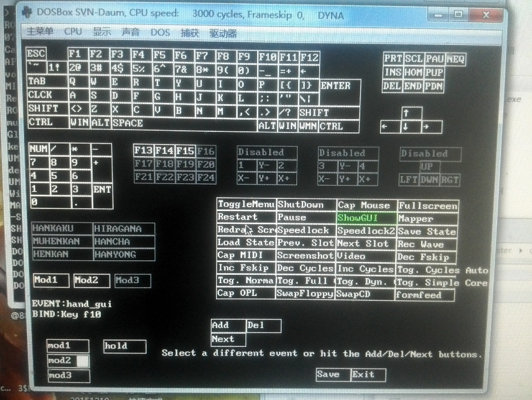Viewport: 532px width, 400px height.
Task: Select the ToggleMenu event
Action: (246, 204)
